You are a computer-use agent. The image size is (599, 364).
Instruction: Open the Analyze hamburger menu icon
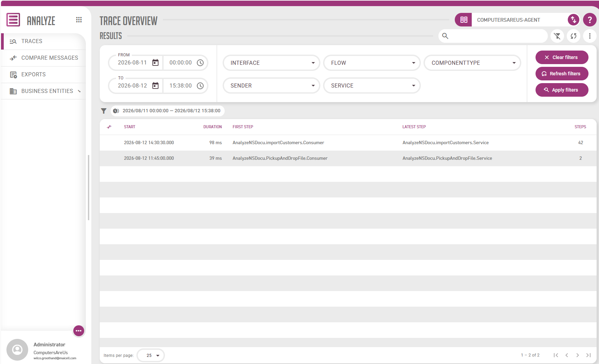13,20
